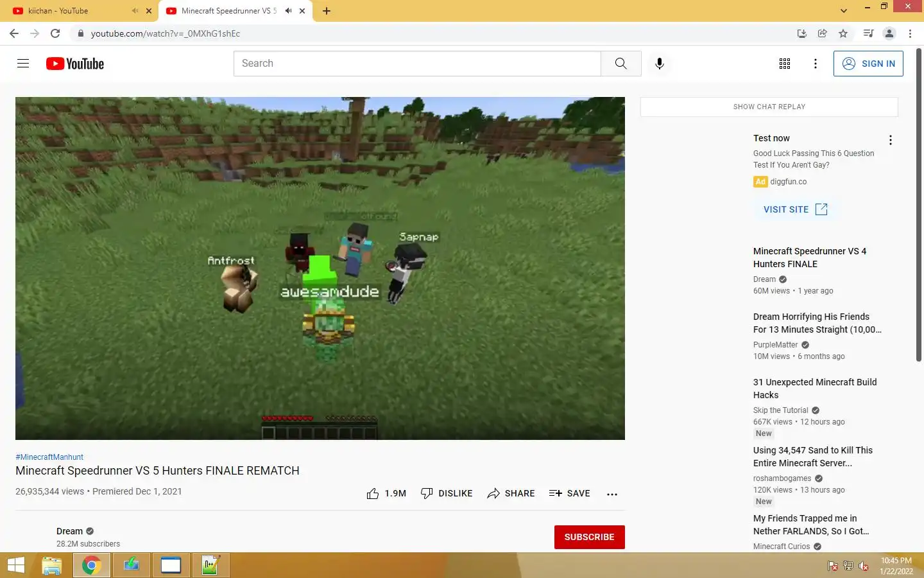Open the Skip the Tutorial channel
Viewport: 924px width, 578px height.
tap(781, 410)
